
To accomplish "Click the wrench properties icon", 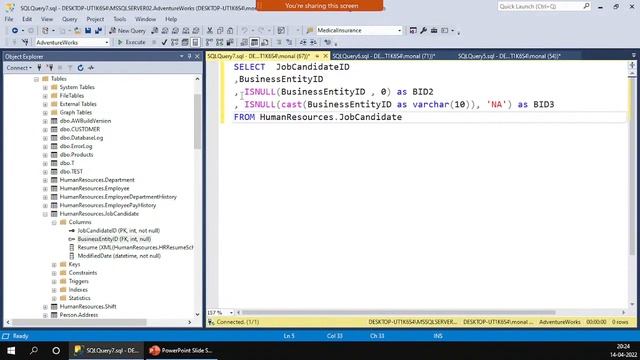I will 423,31.
